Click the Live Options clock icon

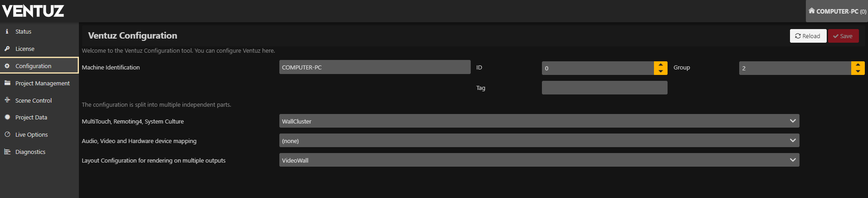tap(7, 134)
